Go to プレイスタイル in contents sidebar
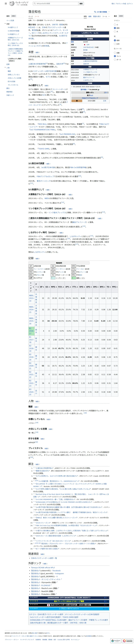The image size is (138, 644). (x=13, y=85)
